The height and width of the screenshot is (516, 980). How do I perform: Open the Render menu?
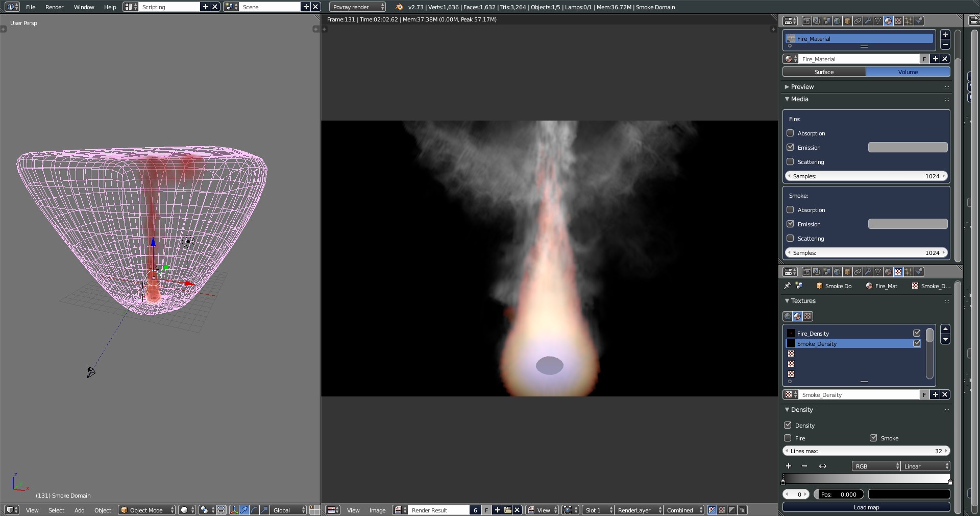pyautogui.click(x=54, y=7)
